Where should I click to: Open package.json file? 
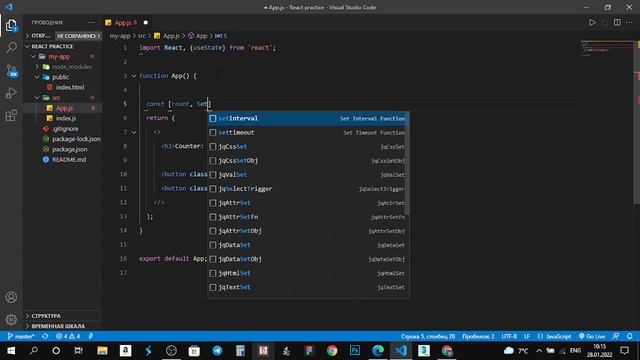pos(69,149)
